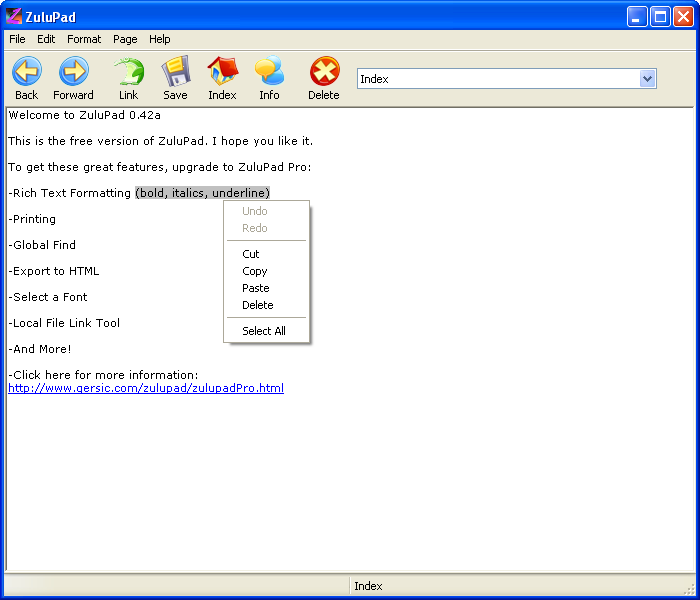The image size is (700, 600).
Task: Choose Select All in the context menu
Action: tap(267, 331)
